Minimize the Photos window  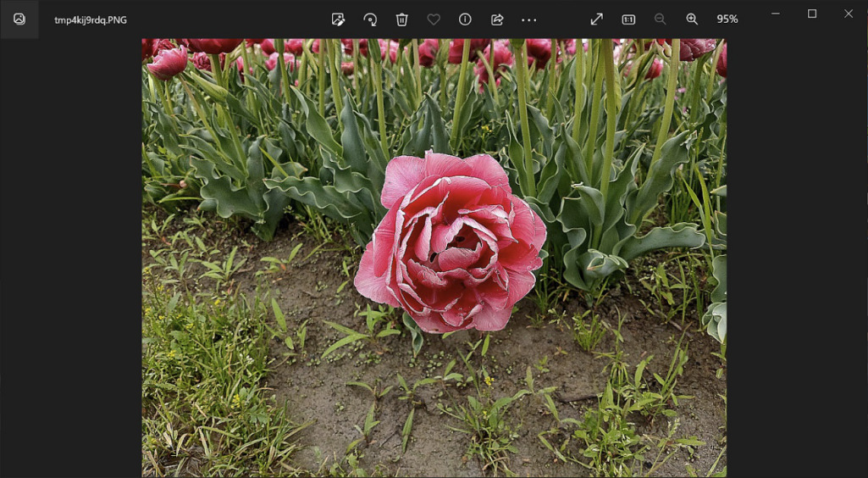(776, 14)
